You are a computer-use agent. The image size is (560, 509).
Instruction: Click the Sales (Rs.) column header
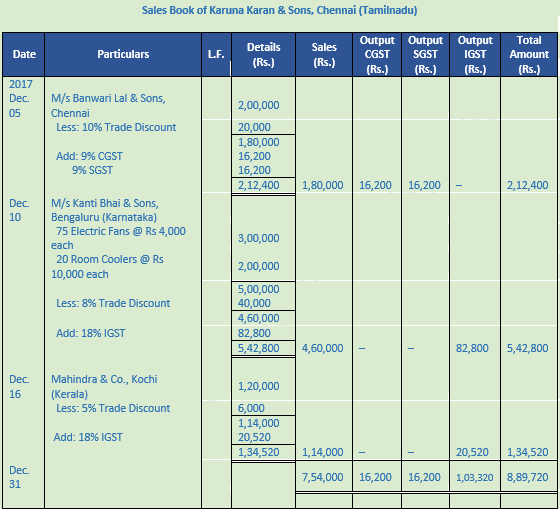(324, 54)
